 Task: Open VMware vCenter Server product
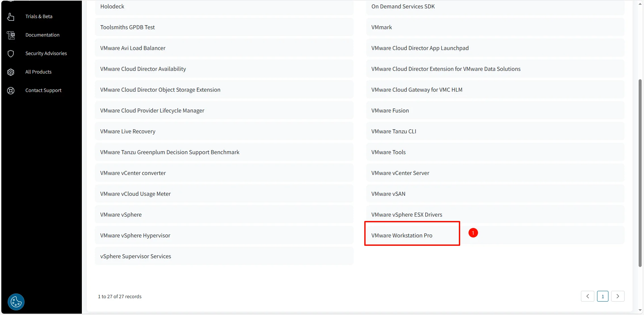pyautogui.click(x=400, y=173)
